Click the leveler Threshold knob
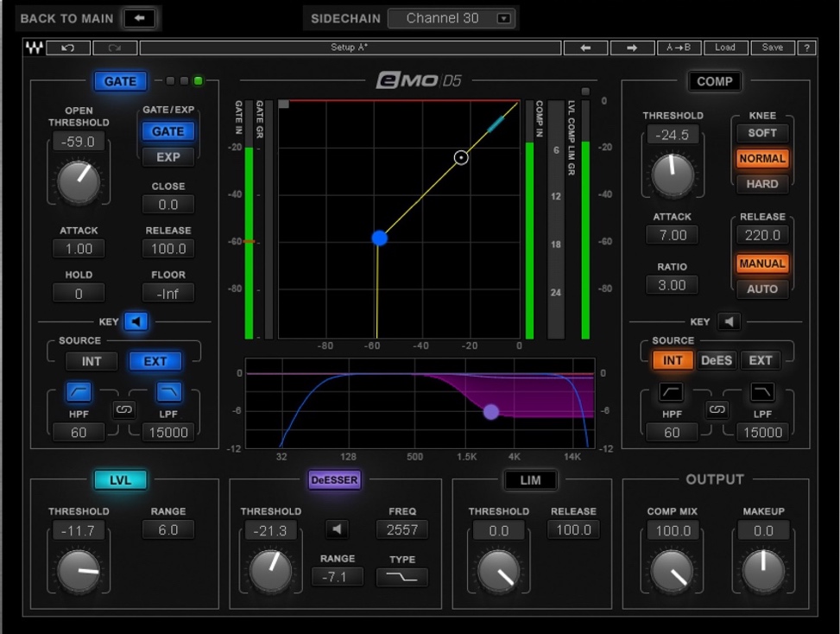This screenshot has height=634, width=840. click(x=79, y=571)
